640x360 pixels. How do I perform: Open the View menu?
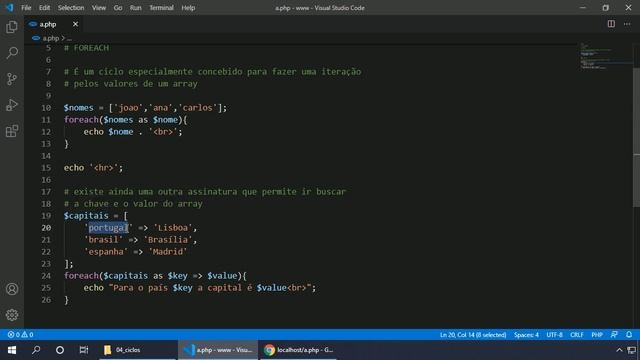point(98,8)
